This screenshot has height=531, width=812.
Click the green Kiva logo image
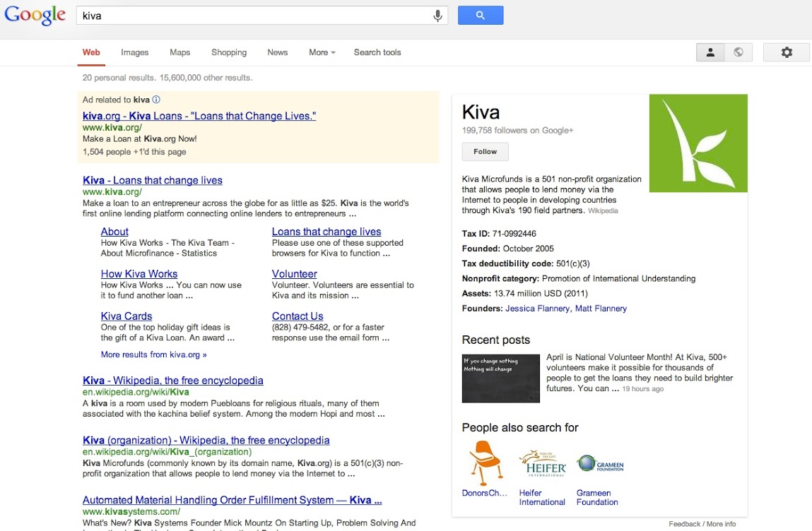(x=698, y=143)
